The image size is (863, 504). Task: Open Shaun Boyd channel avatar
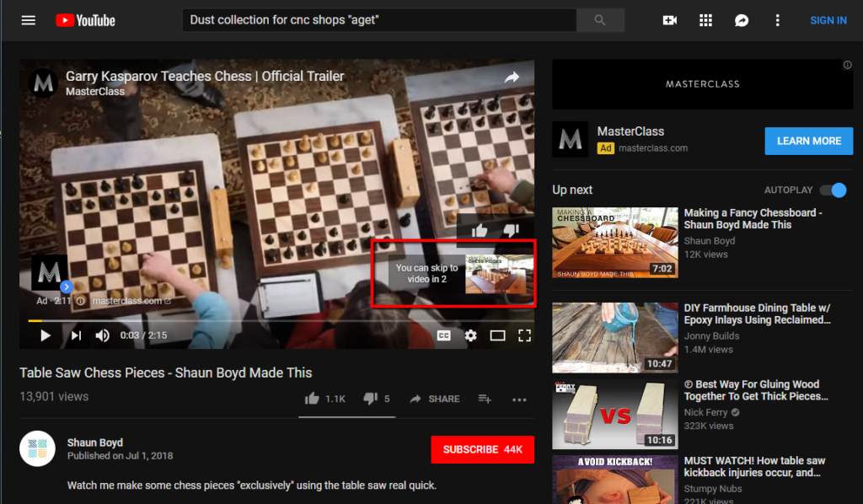37,448
